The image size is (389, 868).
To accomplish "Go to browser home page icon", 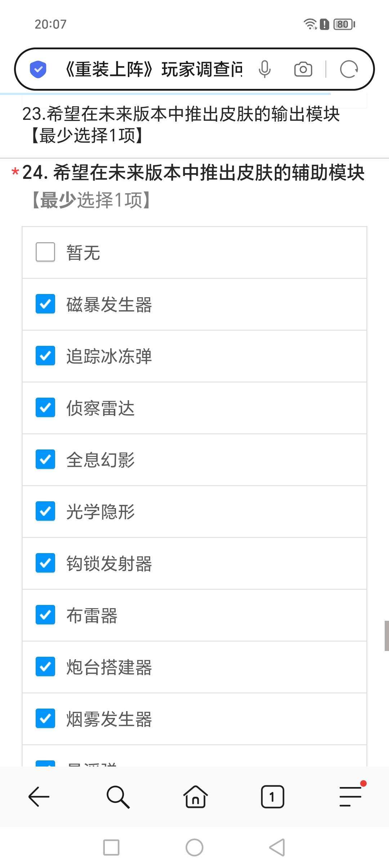I will pyautogui.click(x=195, y=797).
